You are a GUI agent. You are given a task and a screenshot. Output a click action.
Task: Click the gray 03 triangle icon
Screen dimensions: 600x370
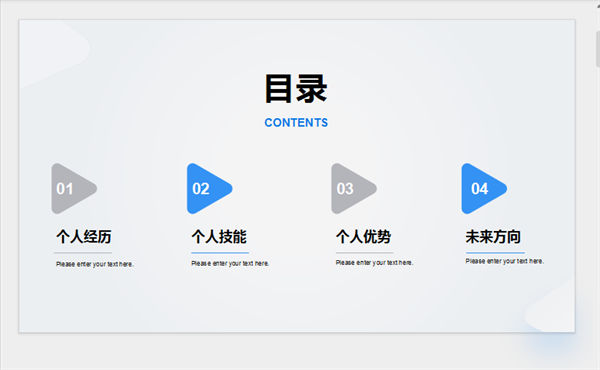point(354,189)
